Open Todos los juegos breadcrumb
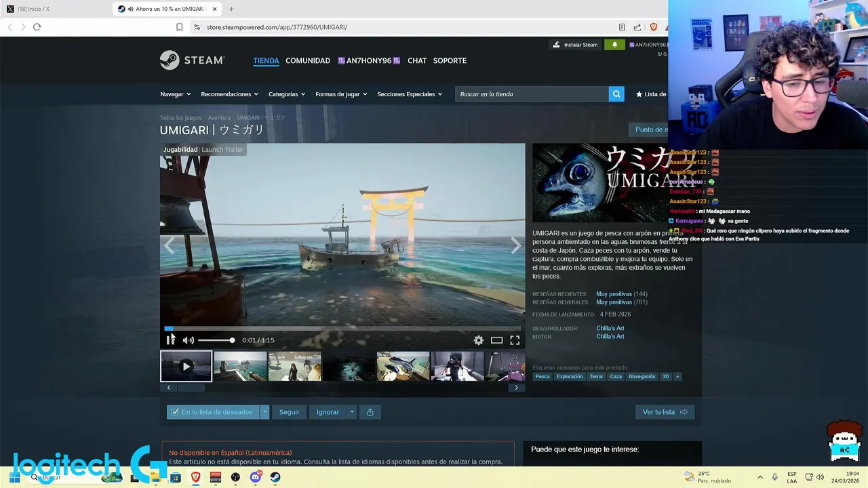 pos(180,118)
